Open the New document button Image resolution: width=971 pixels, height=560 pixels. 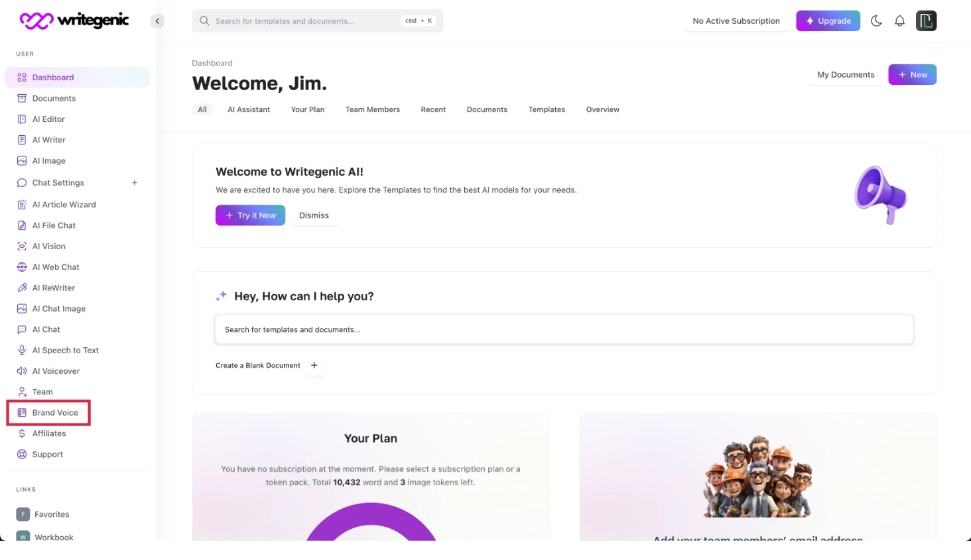(912, 75)
